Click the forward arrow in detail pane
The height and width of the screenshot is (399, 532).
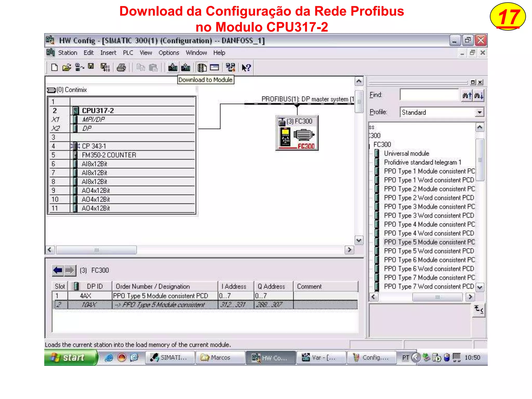[70, 270]
